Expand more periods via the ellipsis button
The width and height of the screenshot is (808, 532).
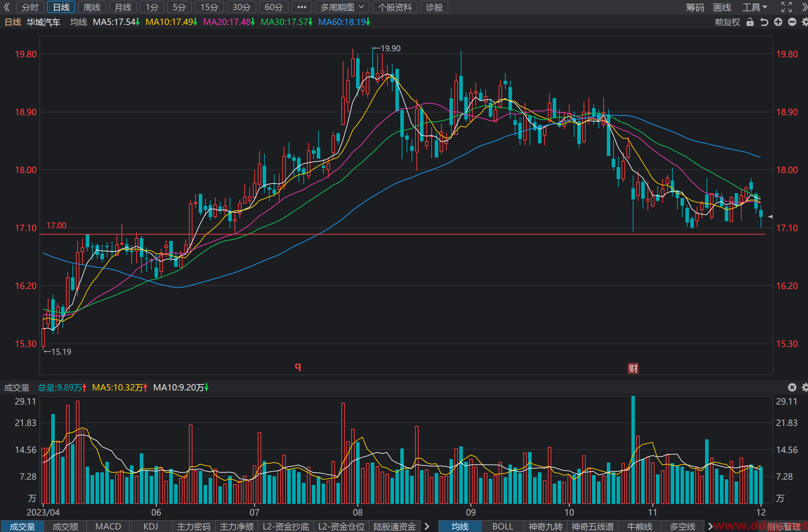(x=302, y=7)
